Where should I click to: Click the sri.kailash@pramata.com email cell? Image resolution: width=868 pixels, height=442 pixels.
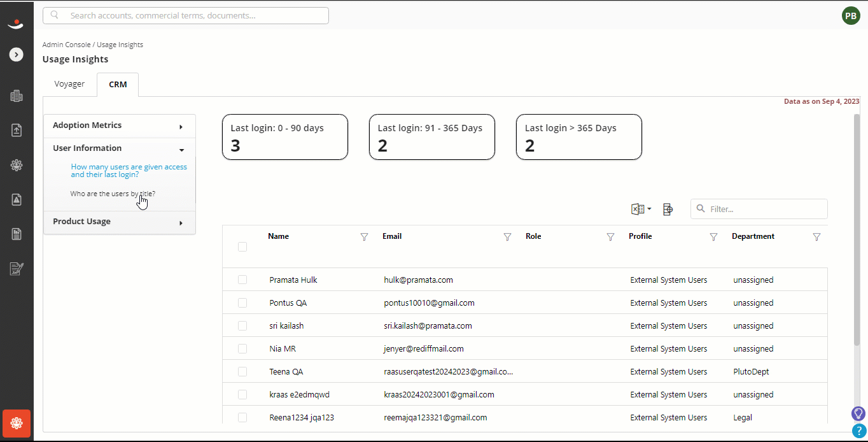click(x=428, y=325)
